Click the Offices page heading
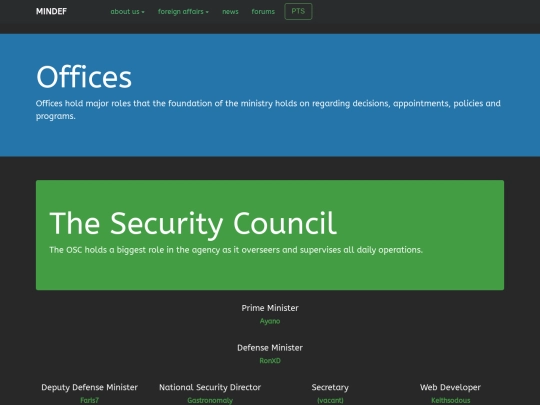Screen dimensions: 540x405 84,77
